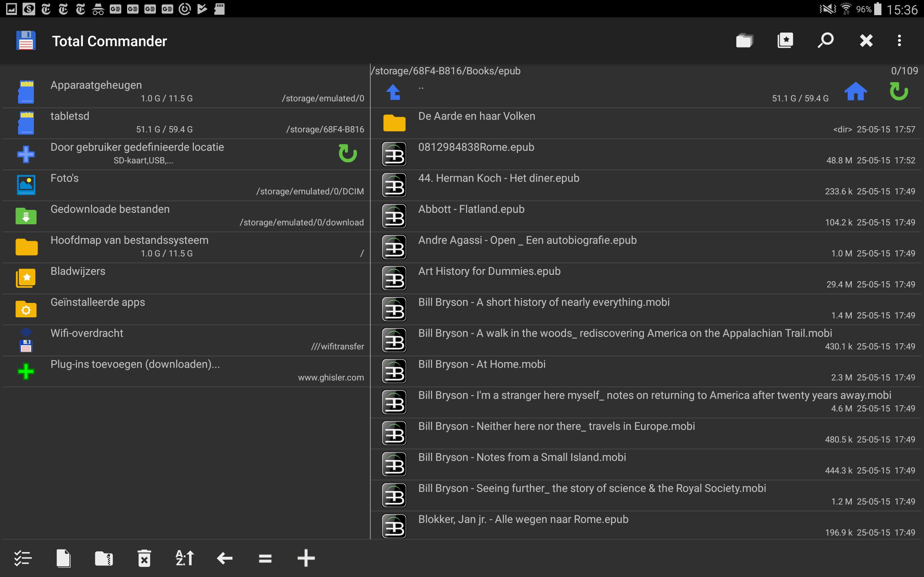
Task: Tap the equals sign same-folder button
Action: (x=265, y=558)
